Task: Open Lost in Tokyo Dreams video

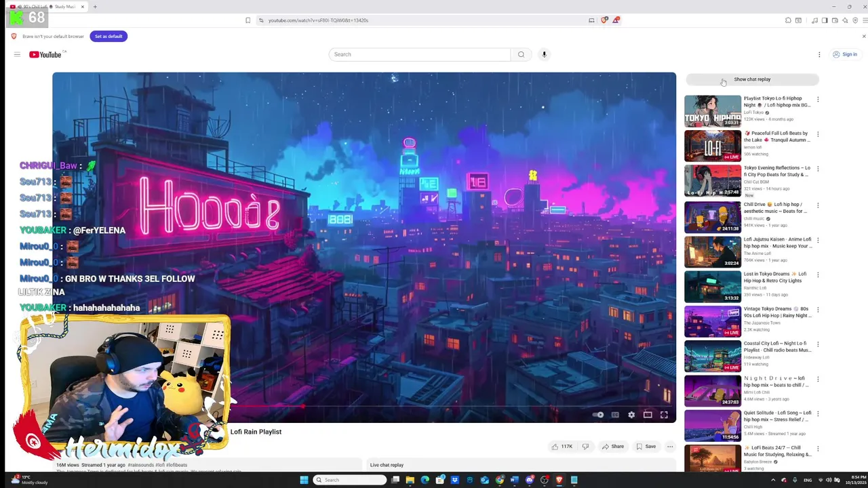Action: 713,286
